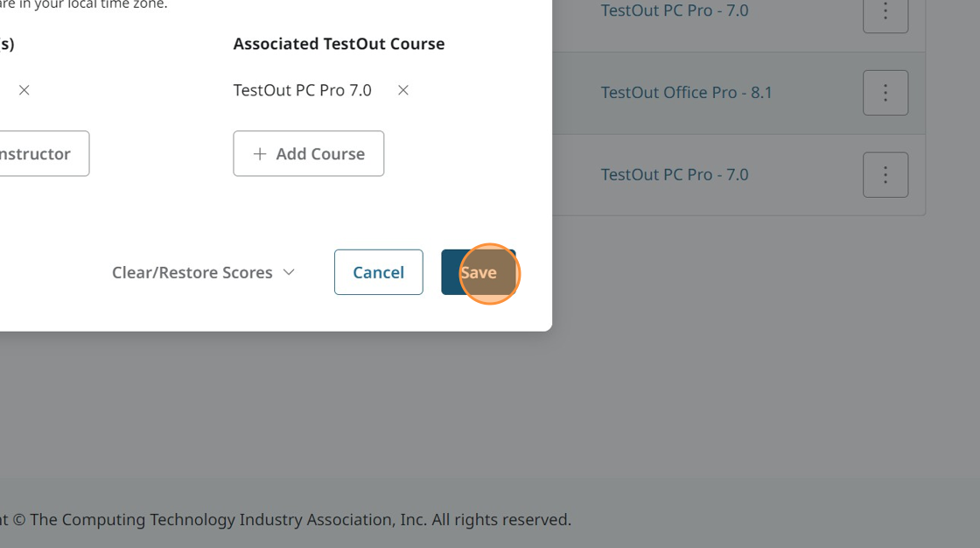Viewport: 980px width, 548px height.
Task: Expand the Clear/Restore Scores dropdown
Action: point(203,272)
